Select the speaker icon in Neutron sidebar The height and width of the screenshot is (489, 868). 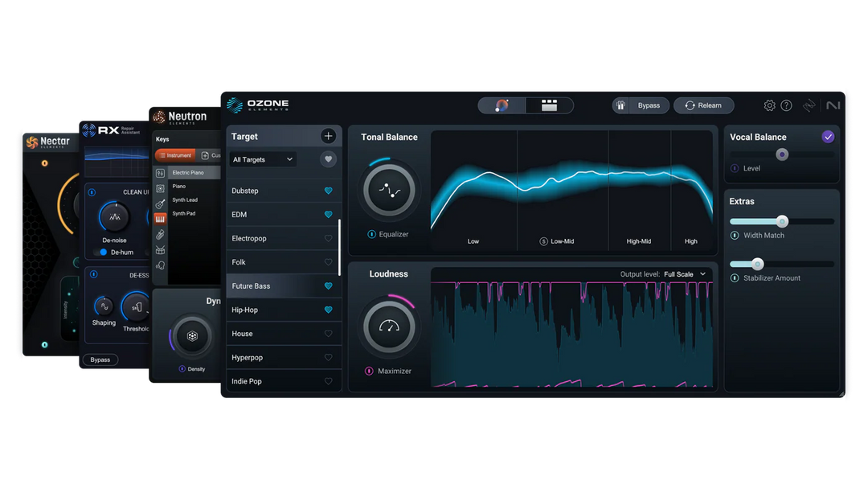coord(160,189)
